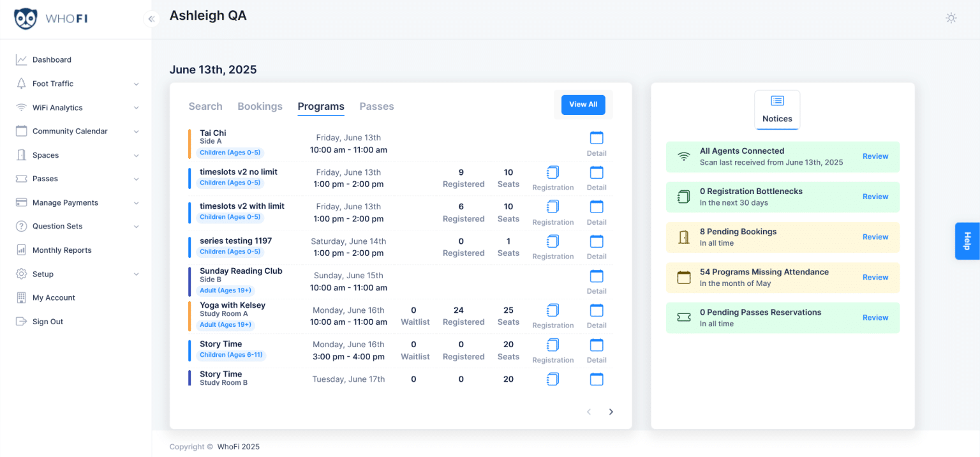The height and width of the screenshot is (457, 980).
Task: Select the Foot Traffic sidebar icon
Action: point(20,84)
